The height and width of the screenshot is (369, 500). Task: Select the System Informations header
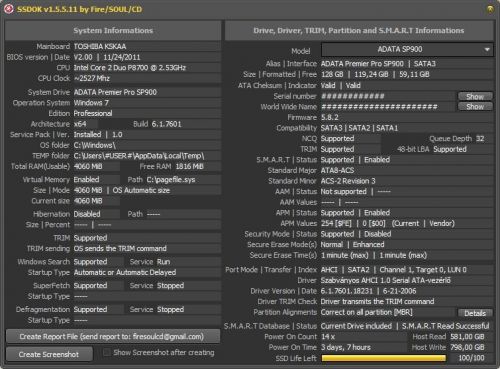(x=113, y=30)
